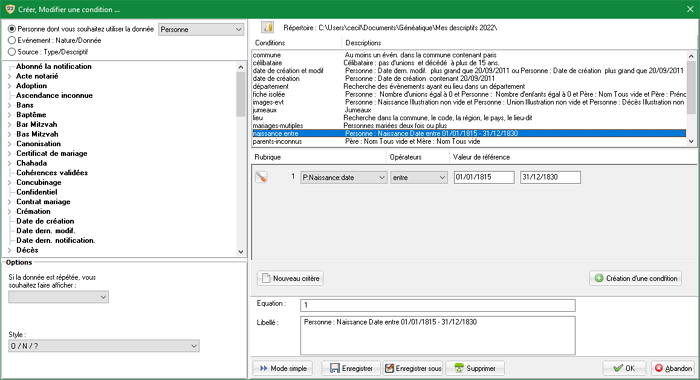Expand the Décès tree node
The width and height of the screenshot is (700, 380).
point(10,251)
